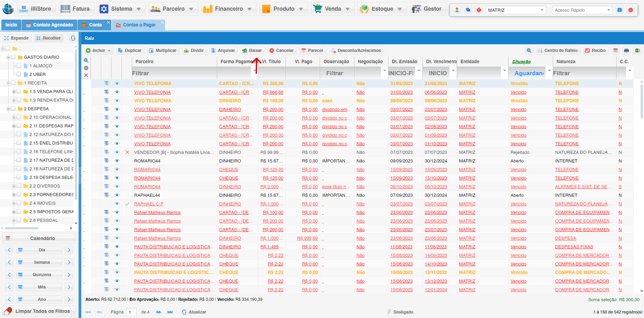Export using the Excel icon
The width and height of the screenshot is (644, 318).
pos(637,50)
